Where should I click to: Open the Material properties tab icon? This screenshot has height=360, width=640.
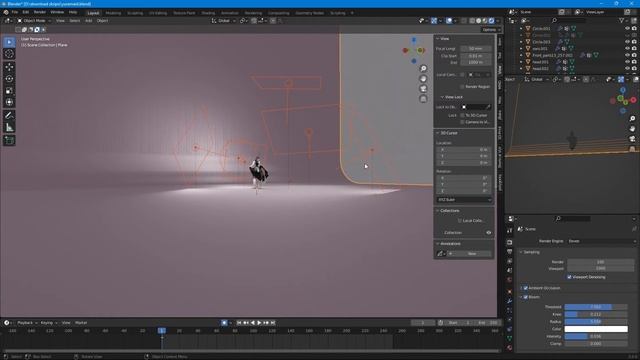[x=509, y=348]
